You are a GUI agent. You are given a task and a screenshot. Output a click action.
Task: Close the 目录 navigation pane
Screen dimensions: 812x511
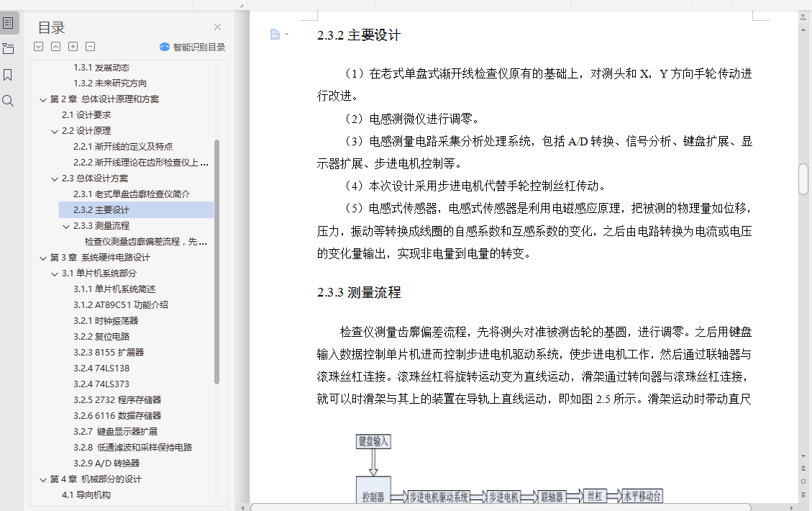[x=217, y=27]
